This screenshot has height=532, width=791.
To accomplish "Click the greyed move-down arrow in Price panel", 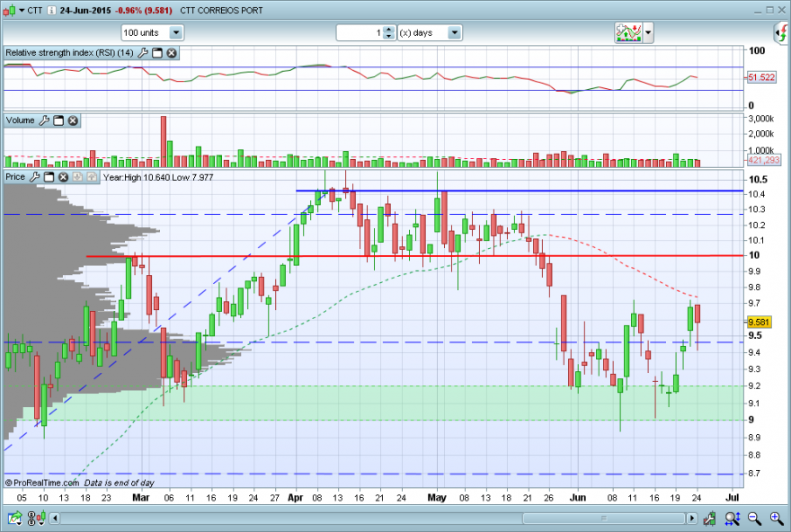I will click(77, 177).
